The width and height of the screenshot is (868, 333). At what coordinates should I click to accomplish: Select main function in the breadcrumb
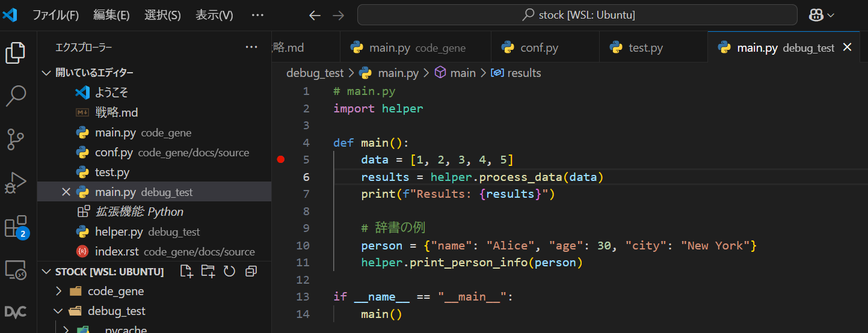(463, 73)
